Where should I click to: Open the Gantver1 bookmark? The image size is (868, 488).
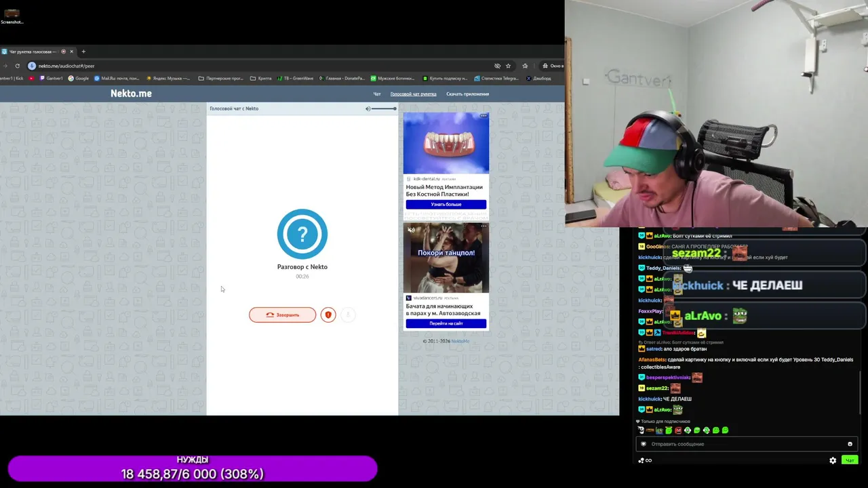point(52,78)
